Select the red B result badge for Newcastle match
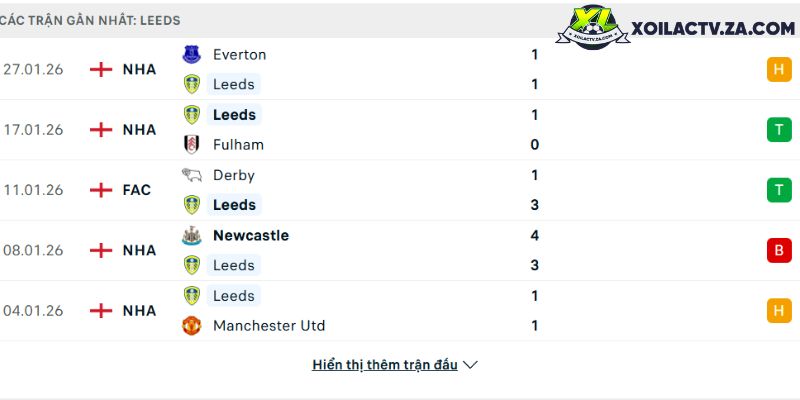 [x=779, y=250]
